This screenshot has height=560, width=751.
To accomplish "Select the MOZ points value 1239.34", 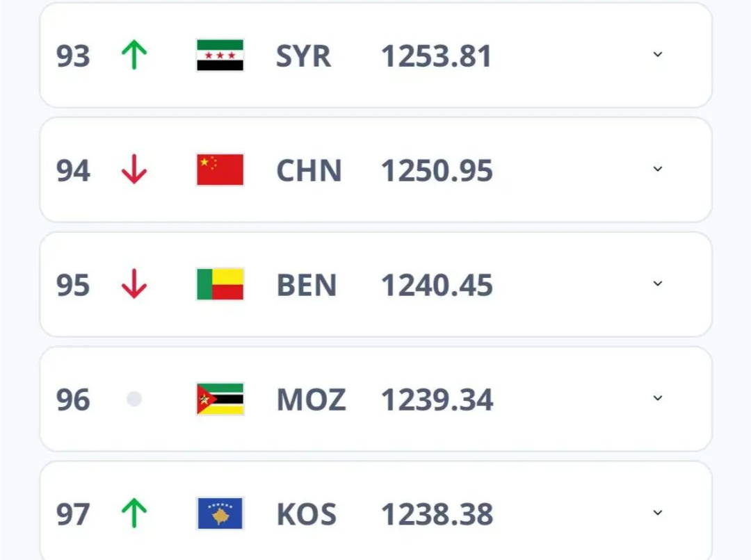I will [x=437, y=400].
